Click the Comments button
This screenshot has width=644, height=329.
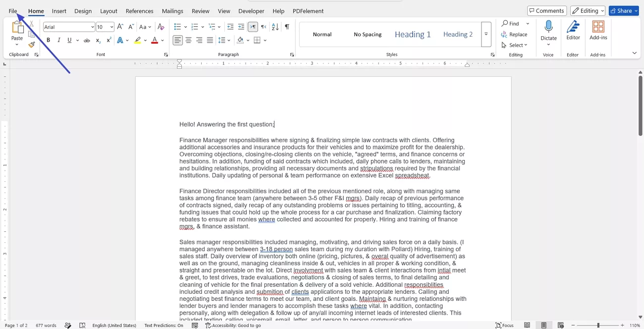tap(547, 11)
